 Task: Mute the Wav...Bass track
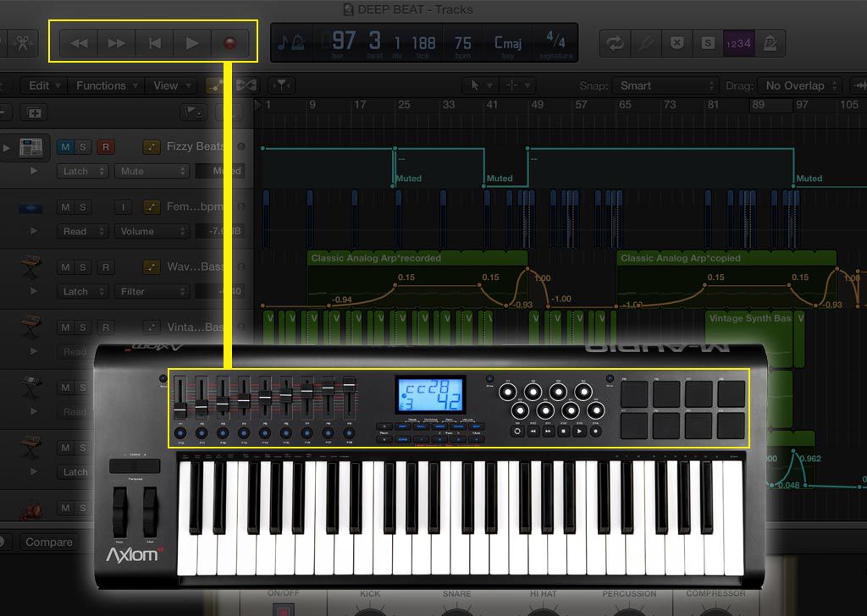[x=66, y=267]
